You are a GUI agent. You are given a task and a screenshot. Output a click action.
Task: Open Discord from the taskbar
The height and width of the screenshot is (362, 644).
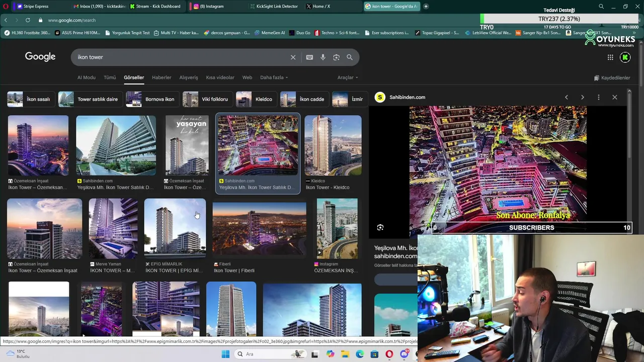(404, 354)
